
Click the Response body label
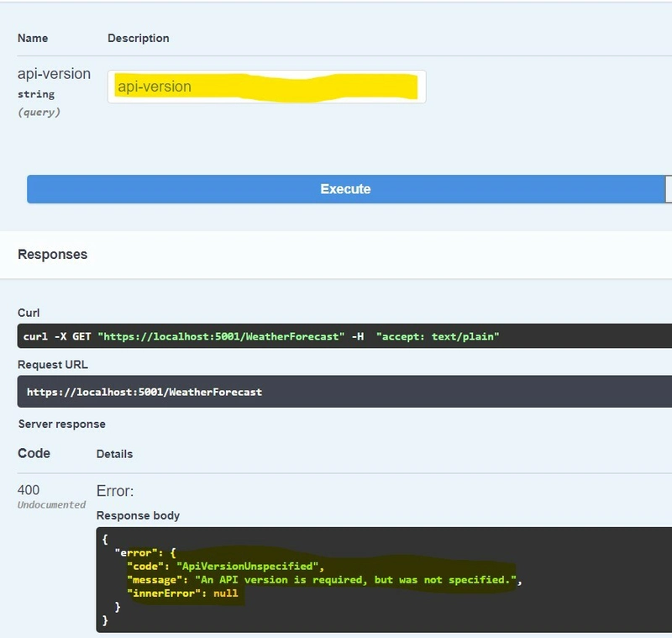click(x=138, y=515)
